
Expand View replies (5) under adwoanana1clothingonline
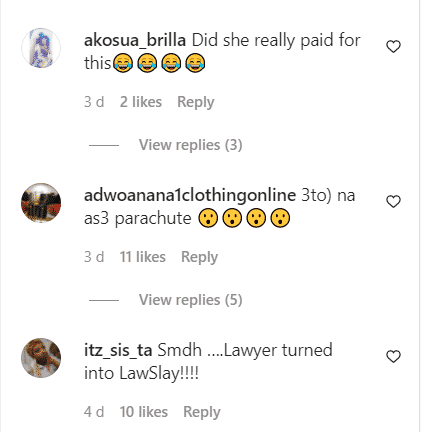pyautogui.click(x=190, y=300)
